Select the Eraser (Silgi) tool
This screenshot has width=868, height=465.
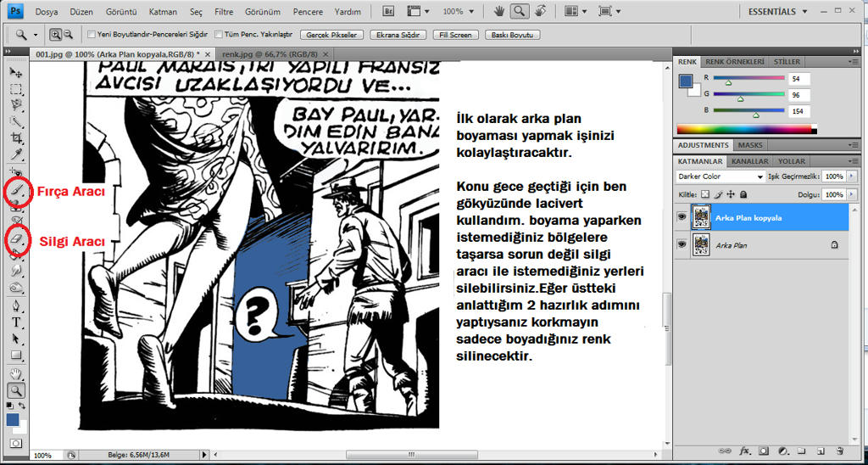(x=17, y=239)
